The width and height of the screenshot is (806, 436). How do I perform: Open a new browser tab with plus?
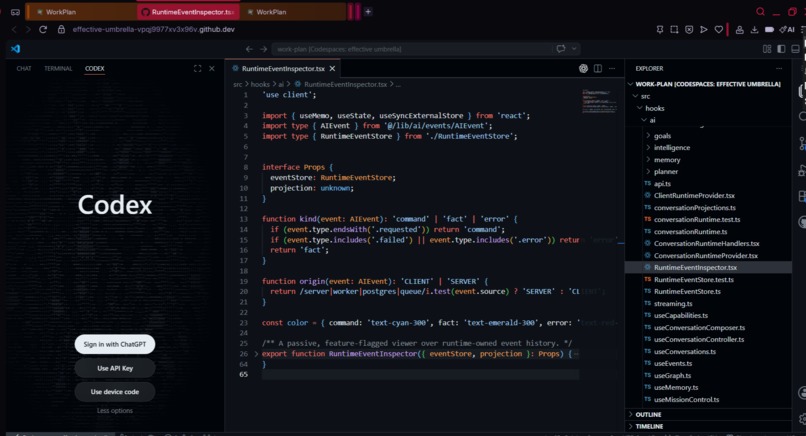pos(368,11)
